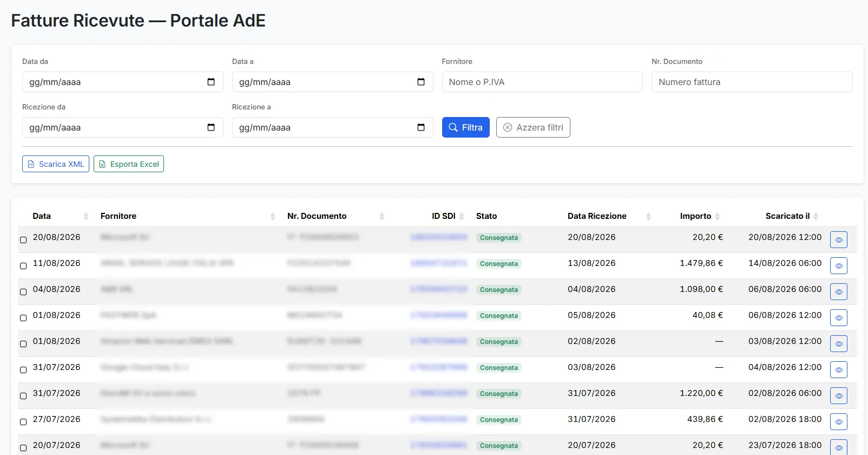
Task: Sort table by Importo arrows
Action: [718, 216]
